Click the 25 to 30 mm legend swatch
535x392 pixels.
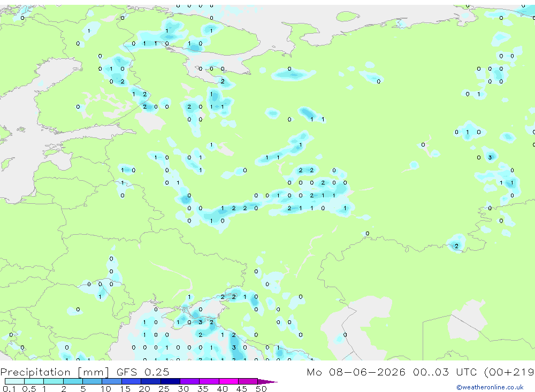pyautogui.click(x=170, y=381)
